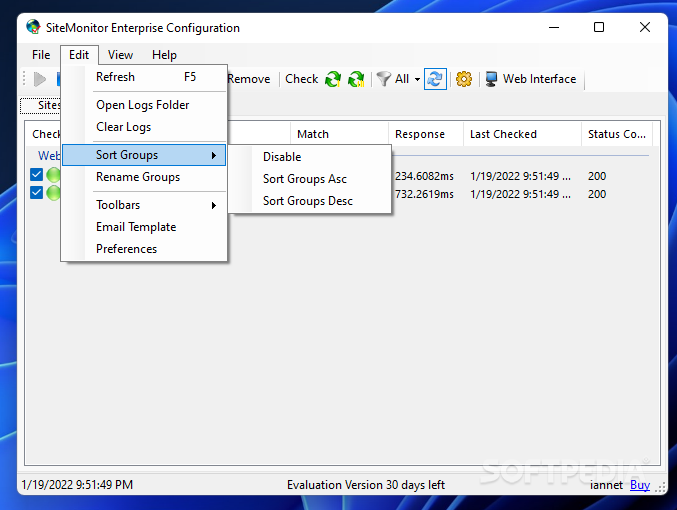Click the first row's 200 status code
The width and height of the screenshot is (677, 510).
point(597,176)
